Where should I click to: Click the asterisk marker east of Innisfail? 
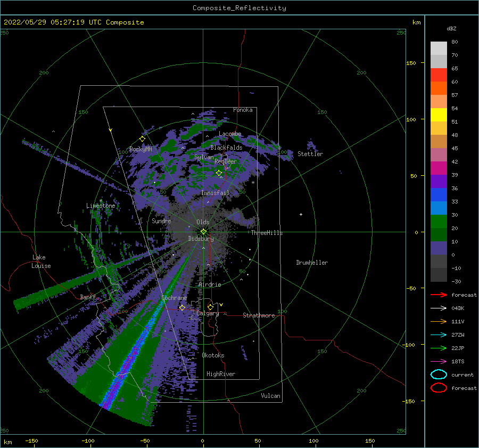point(253,183)
